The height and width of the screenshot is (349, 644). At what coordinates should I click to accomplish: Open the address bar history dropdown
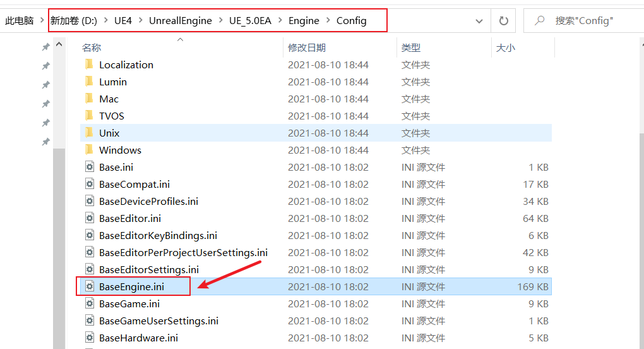pos(479,21)
